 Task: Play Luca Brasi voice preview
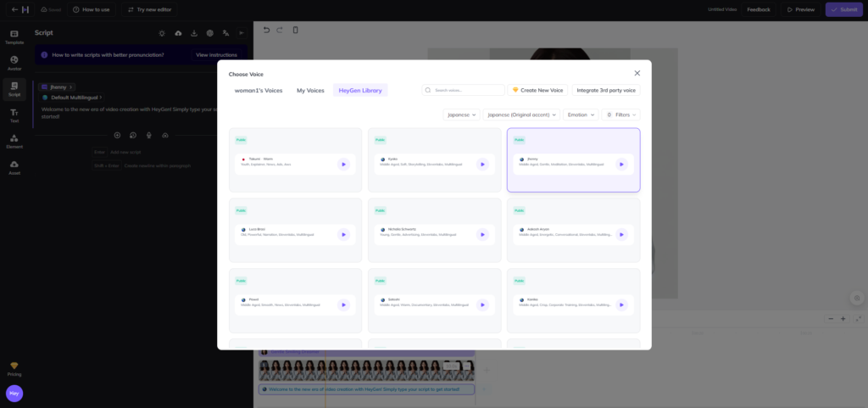pyautogui.click(x=344, y=235)
